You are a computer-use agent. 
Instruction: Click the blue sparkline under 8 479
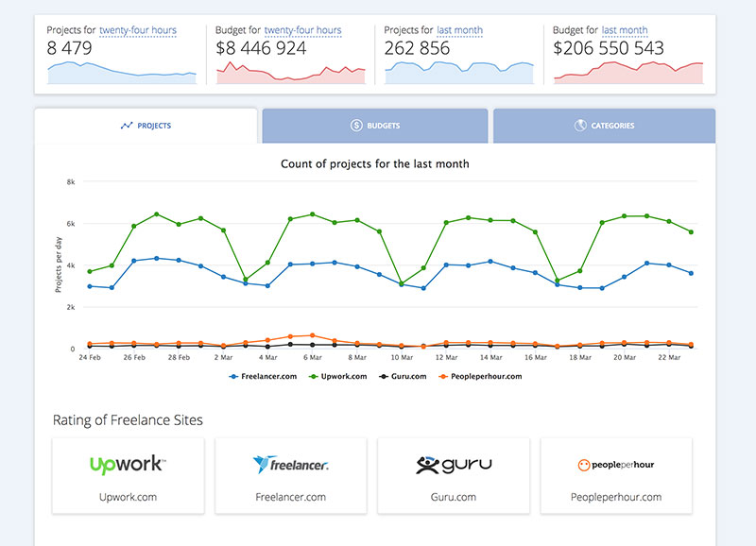click(122, 73)
